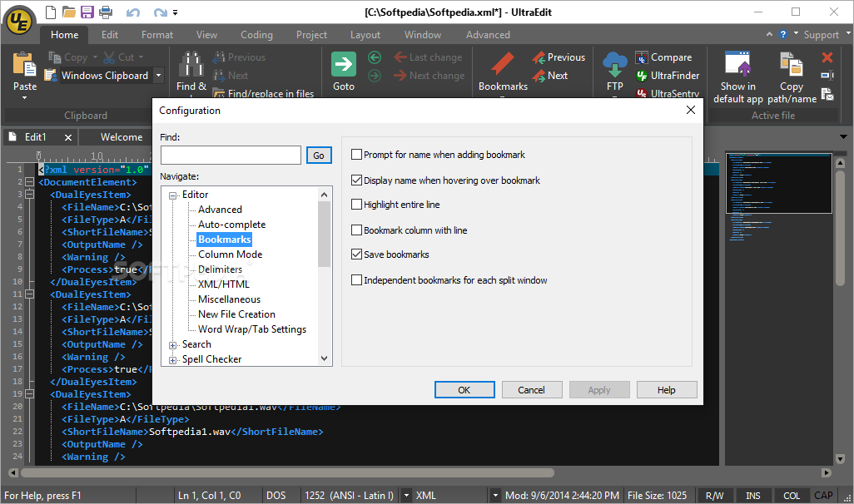Uncheck Display name when hovering over bookmark
854x504 pixels.
pyautogui.click(x=357, y=180)
